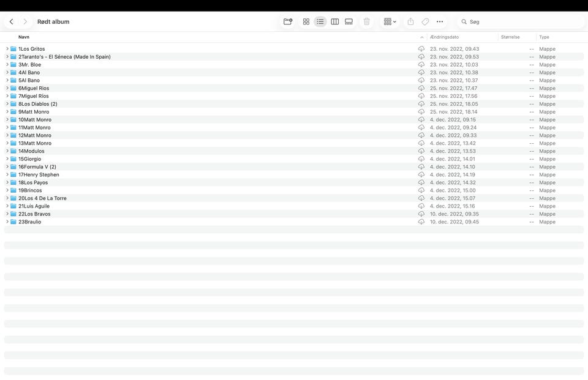Select the 3Mr. Bloe folder name
This screenshot has width=588, height=380.
click(29, 64)
